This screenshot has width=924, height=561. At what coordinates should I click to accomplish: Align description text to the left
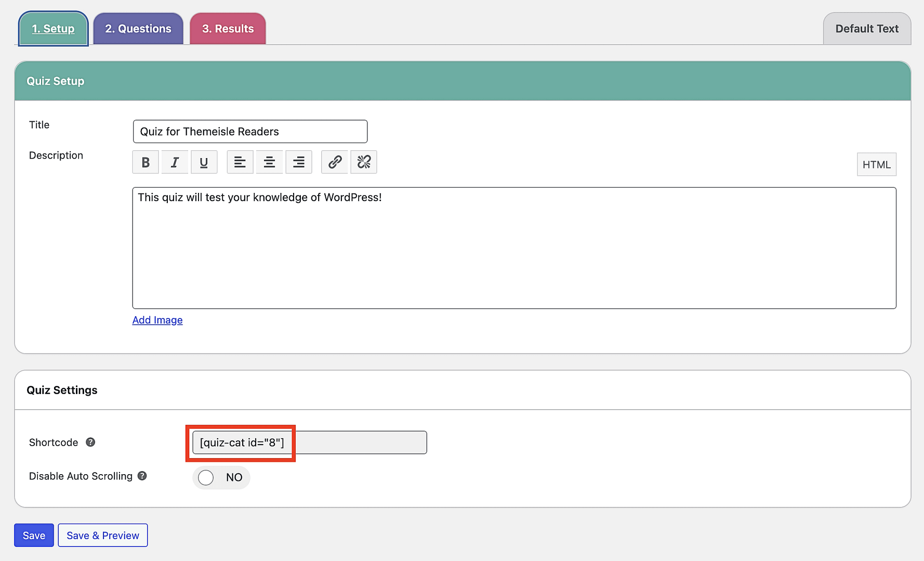click(x=240, y=162)
